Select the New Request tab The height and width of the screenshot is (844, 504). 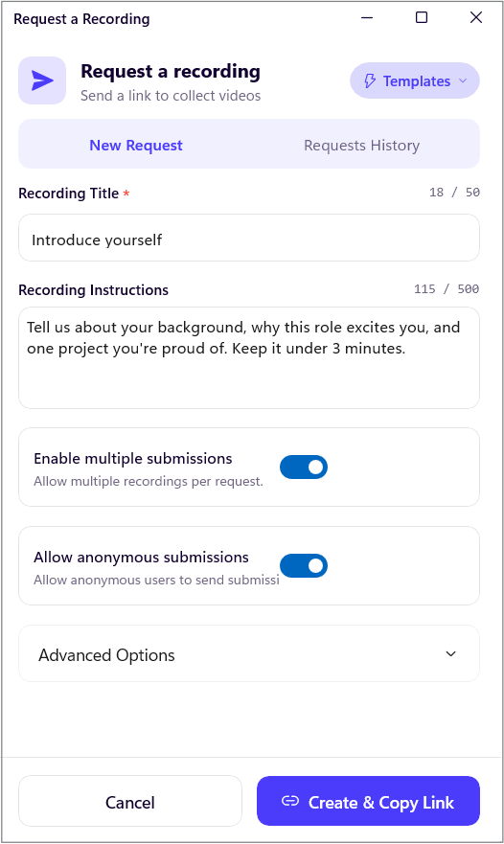[136, 146]
